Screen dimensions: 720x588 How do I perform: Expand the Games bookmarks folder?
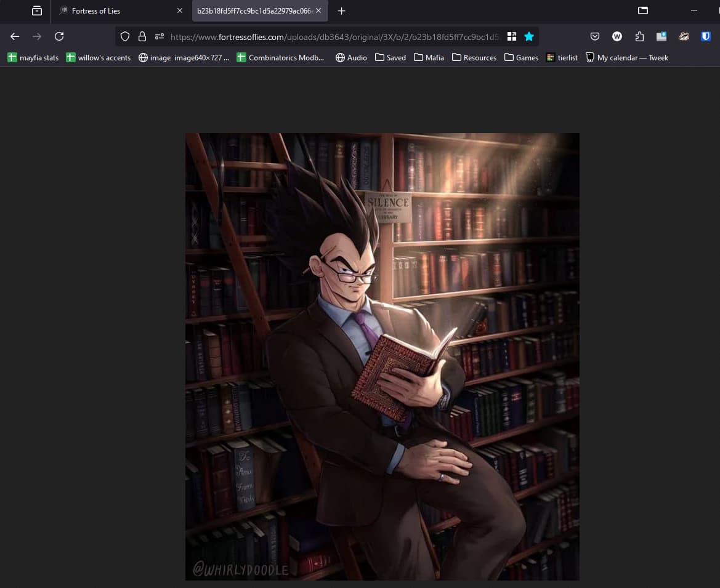click(521, 57)
